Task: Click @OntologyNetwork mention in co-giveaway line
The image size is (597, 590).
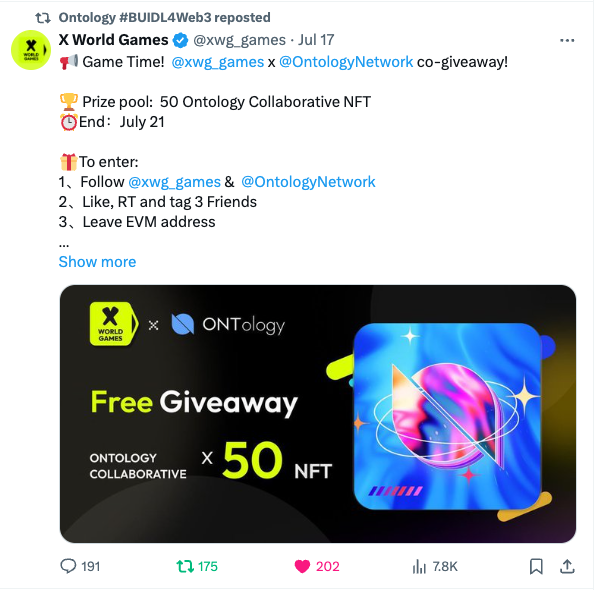Action: click(346, 62)
